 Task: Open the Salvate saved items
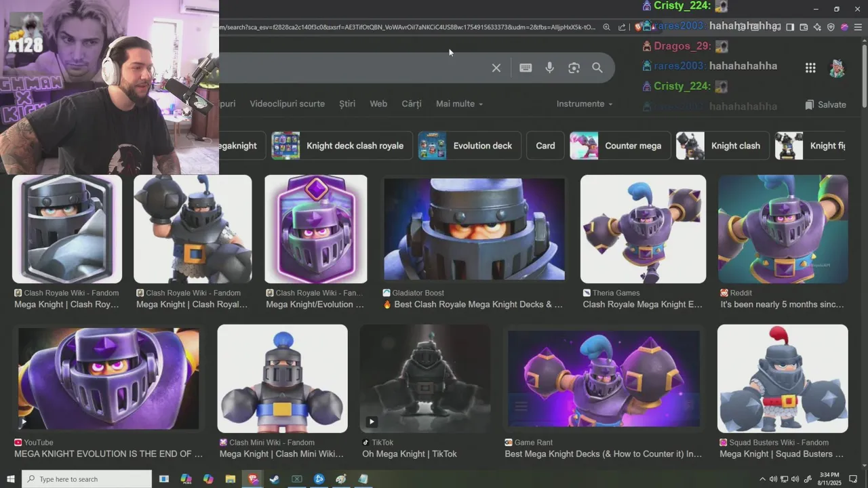825,104
